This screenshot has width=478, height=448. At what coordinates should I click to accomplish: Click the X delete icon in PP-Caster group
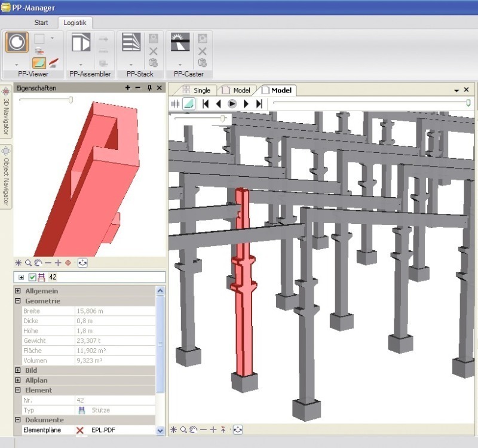tap(203, 51)
